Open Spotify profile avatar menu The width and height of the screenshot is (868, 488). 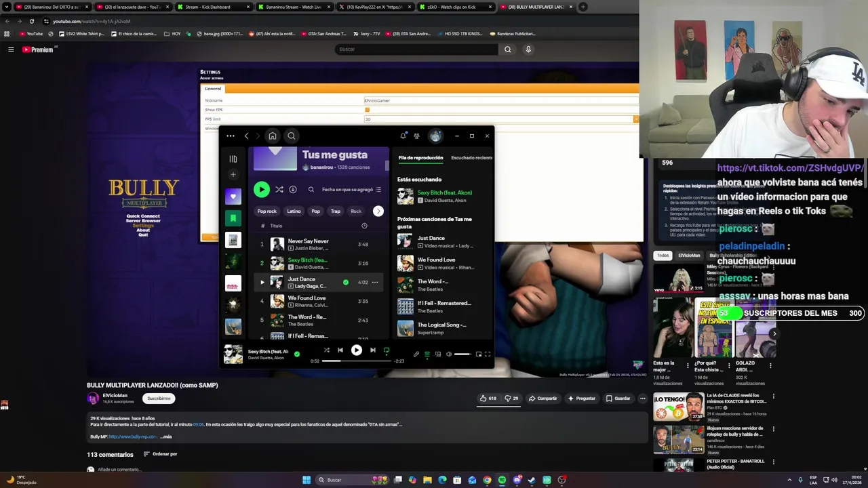tap(435, 136)
